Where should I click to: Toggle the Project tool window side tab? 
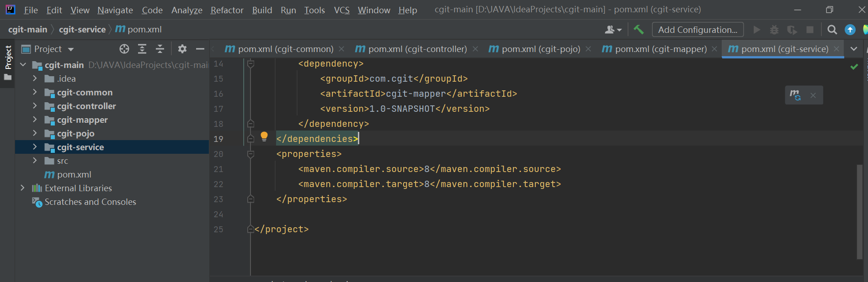(x=8, y=57)
